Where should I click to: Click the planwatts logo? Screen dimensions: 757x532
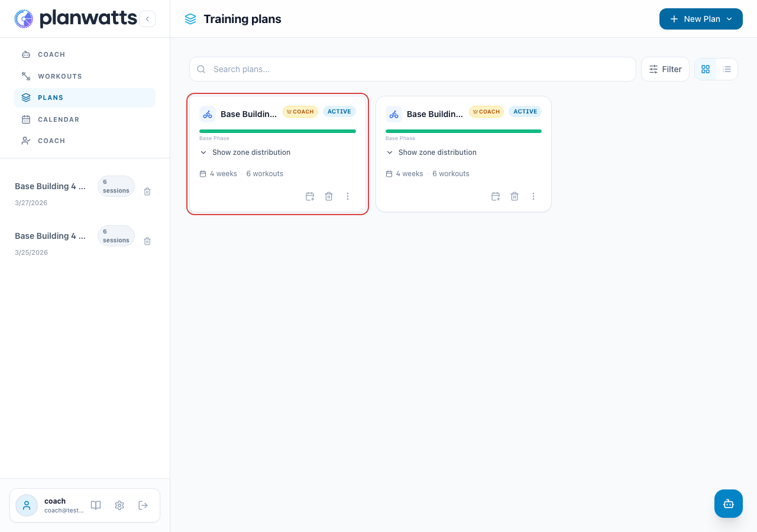tap(76, 19)
